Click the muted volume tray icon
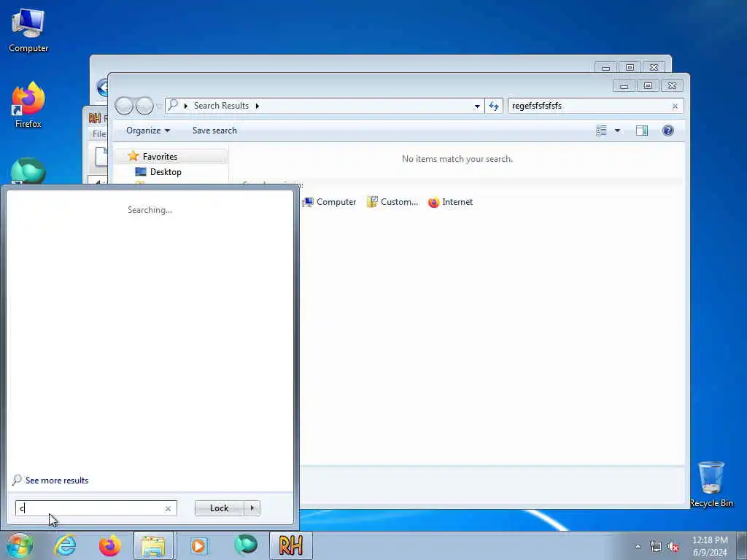This screenshot has width=747, height=560. click(673, 547)
